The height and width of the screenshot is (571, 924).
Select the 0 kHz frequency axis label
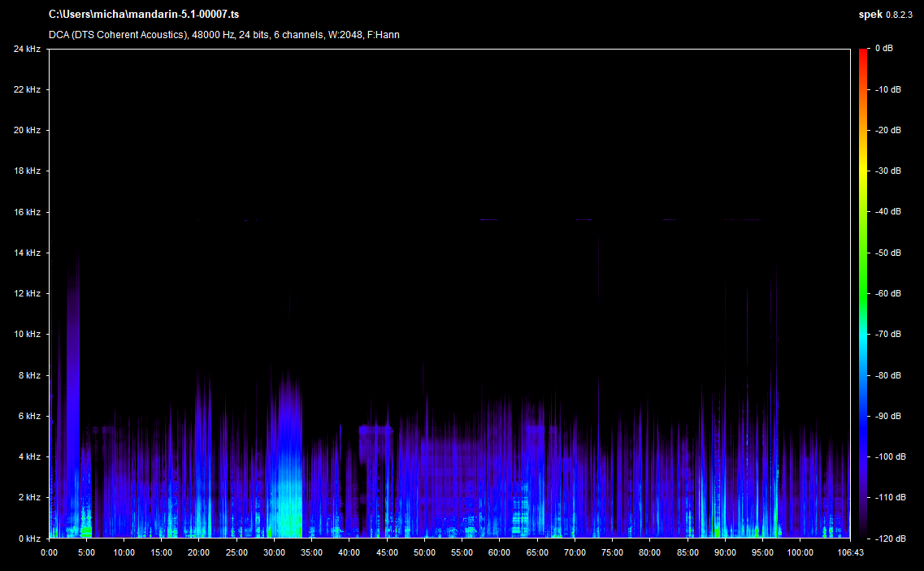[x=29, y=539]
